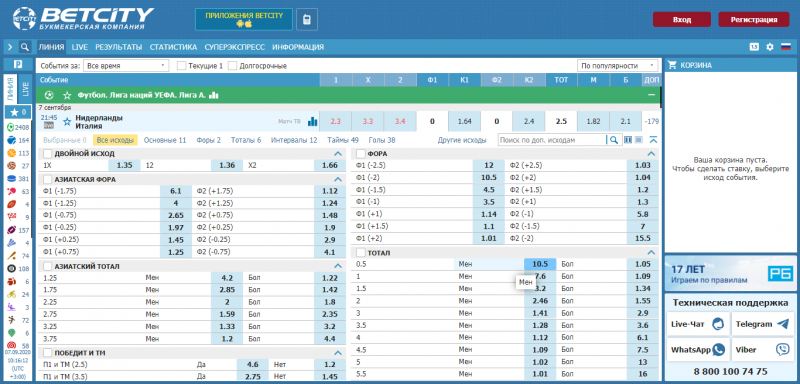
Task: Check the ПОБЕДИТ И ТМ checkbox
Action: pyautogui.click(x=47, y=352)
